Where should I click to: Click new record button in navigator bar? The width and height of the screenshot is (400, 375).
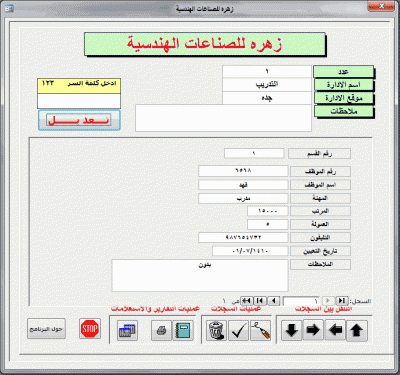coord(247,301)
